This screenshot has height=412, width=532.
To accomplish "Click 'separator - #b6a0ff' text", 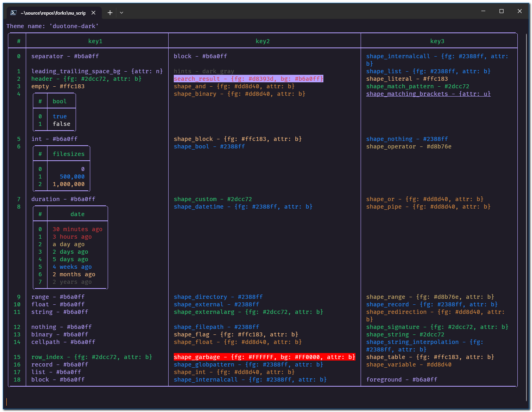I will [65, 56].
